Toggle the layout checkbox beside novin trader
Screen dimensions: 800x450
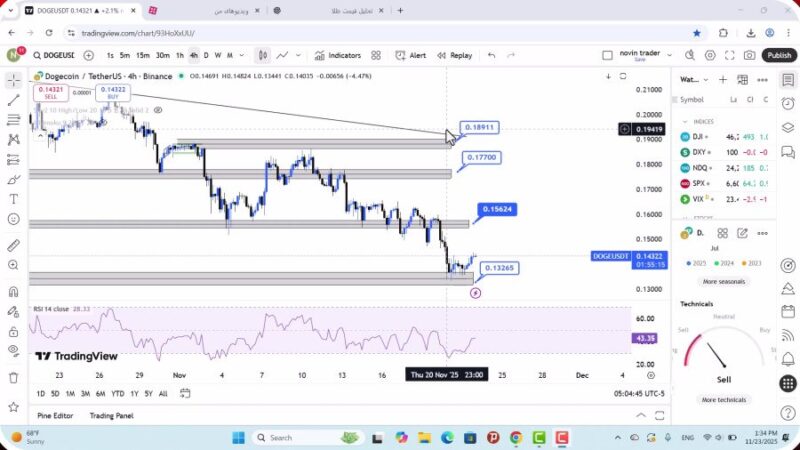pos(607,55)
